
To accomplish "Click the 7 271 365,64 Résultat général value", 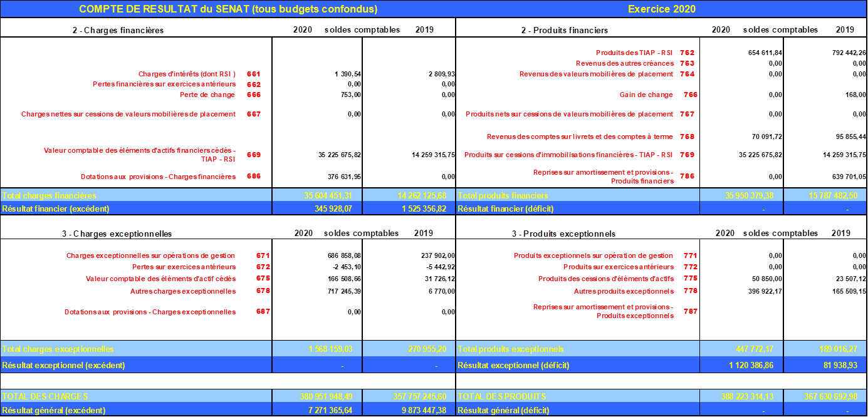I will point(317,410).
